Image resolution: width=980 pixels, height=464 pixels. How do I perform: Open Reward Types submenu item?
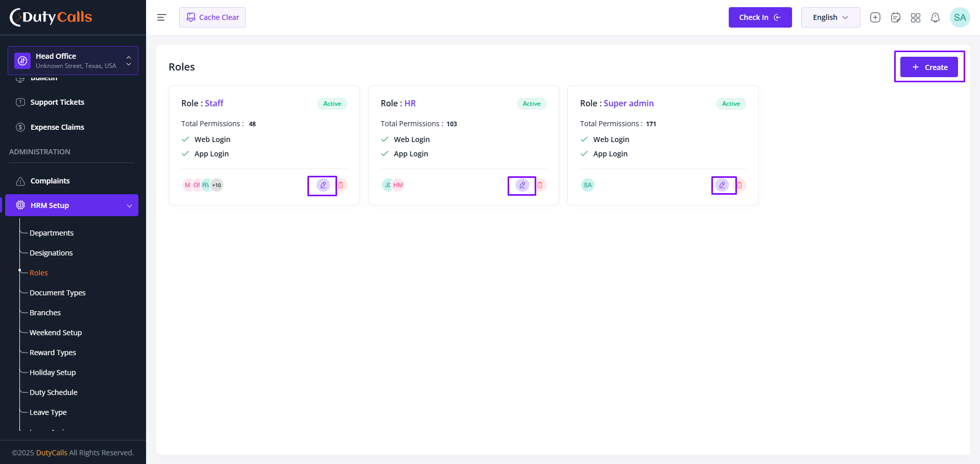pos(53,353)
